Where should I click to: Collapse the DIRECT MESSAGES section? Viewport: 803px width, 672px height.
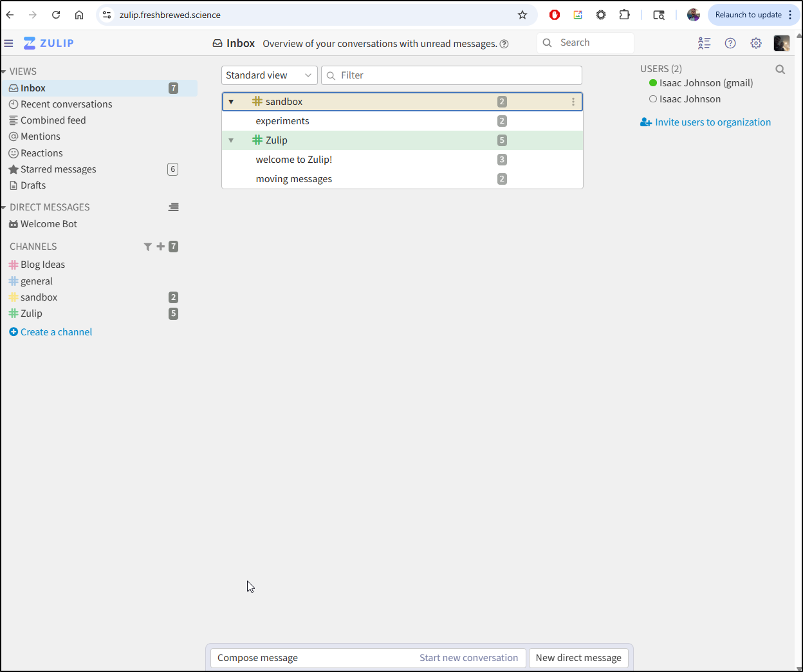coord(4,207)
